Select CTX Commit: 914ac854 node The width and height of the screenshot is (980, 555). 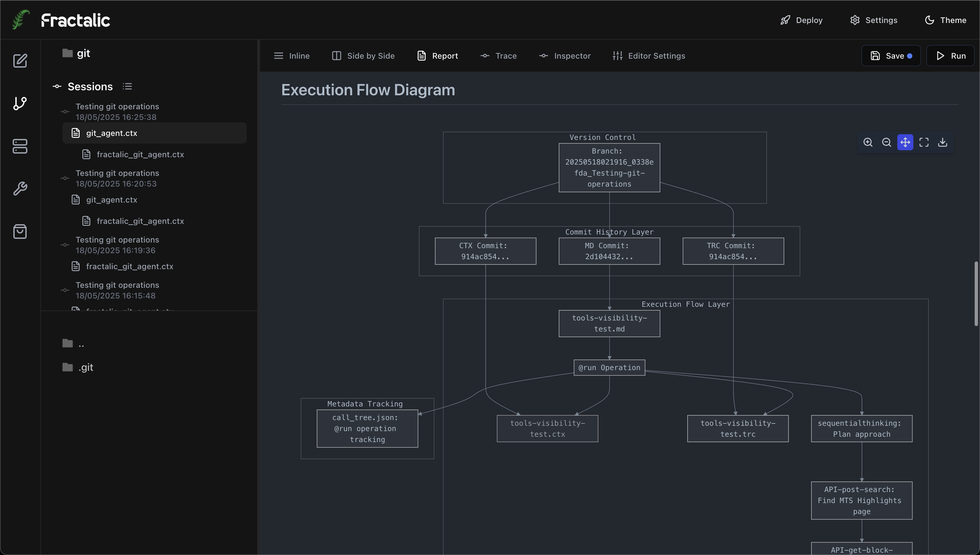pyautogui.click(x=485, y=251)
